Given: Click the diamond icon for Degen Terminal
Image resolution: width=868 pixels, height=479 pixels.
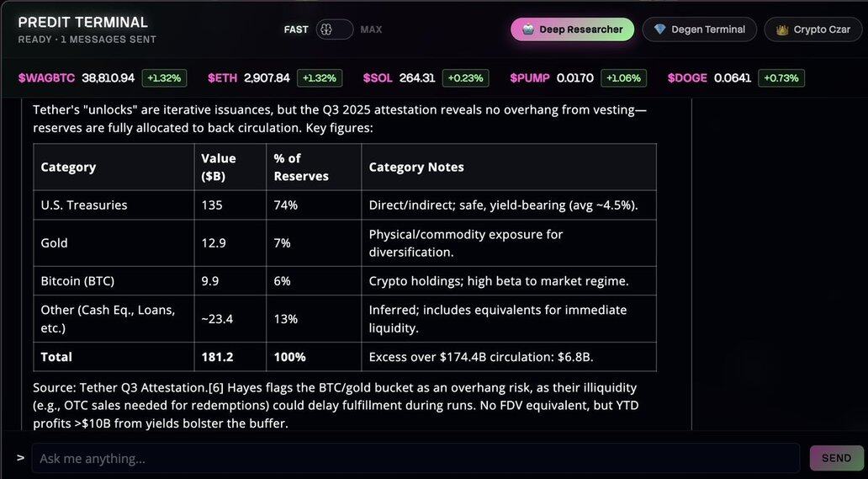Looking at the screenshot, I should pos(660,29).
